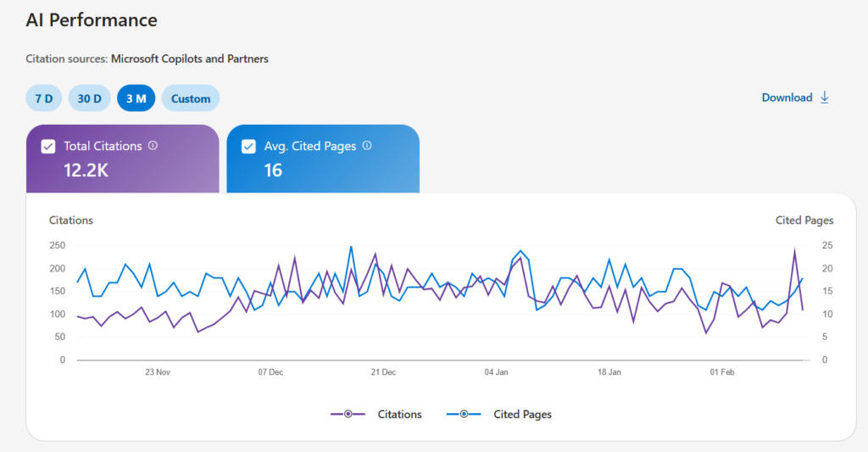Click the 12.2K total citations value
Viewport: 868px width, 452px height.
(x=86, y=170)
